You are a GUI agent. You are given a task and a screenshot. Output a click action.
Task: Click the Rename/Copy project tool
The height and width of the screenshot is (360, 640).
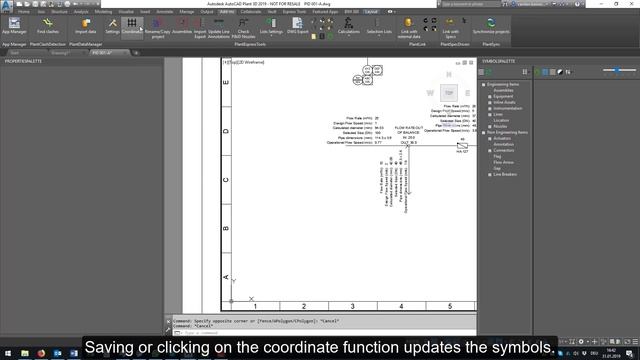(x=158, y=28)
